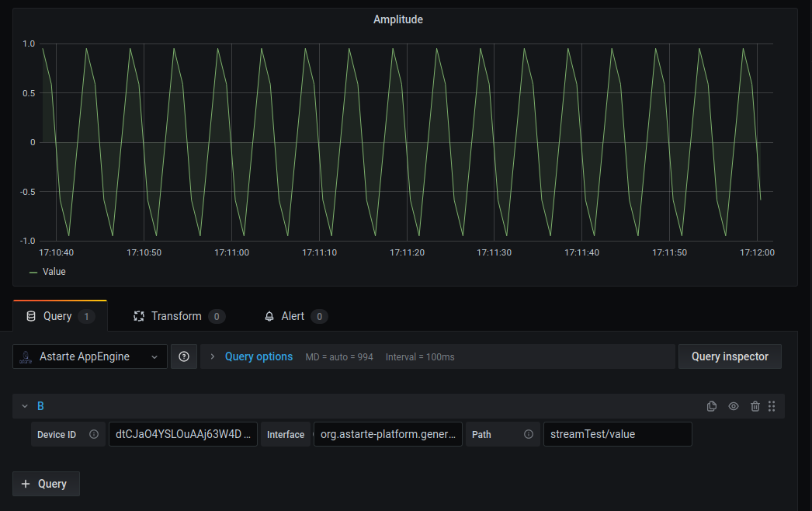
Task: Click the drag handle on query B
Action: pyautogui.click(x=772, y=406)
